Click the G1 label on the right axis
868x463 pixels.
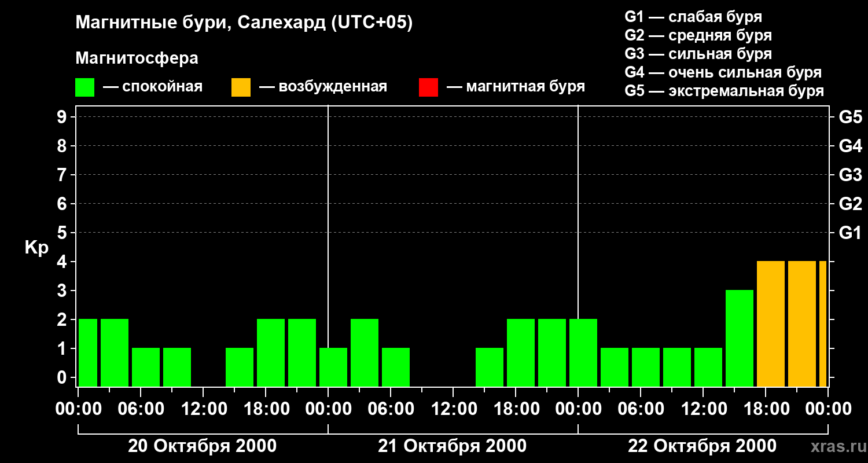pyautogui.click(x=850, y=233)
